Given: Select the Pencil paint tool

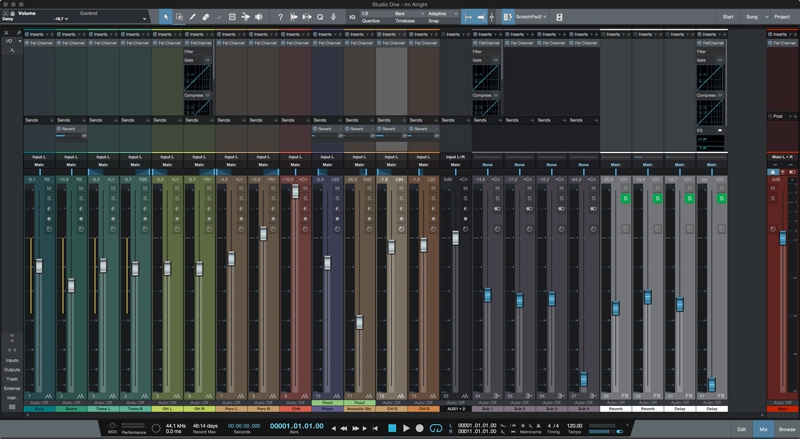Looking at the screenshot, I should [x=193, y=17].
